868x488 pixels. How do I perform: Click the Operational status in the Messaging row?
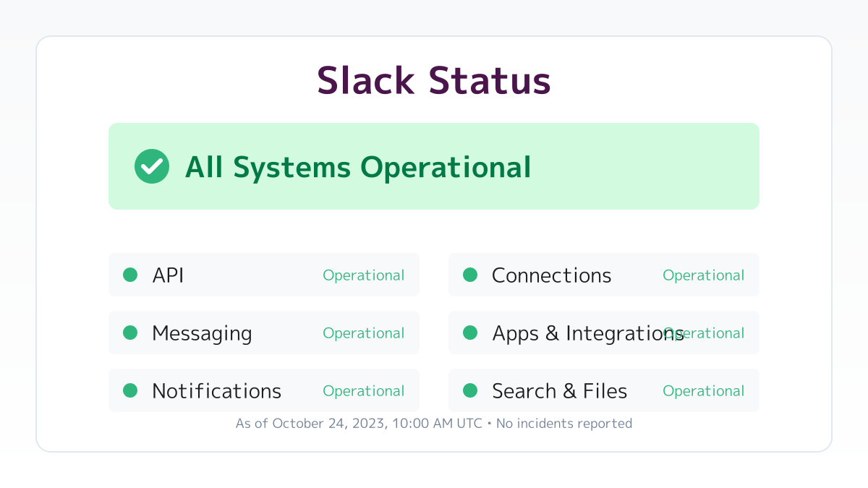click(363, 333)
